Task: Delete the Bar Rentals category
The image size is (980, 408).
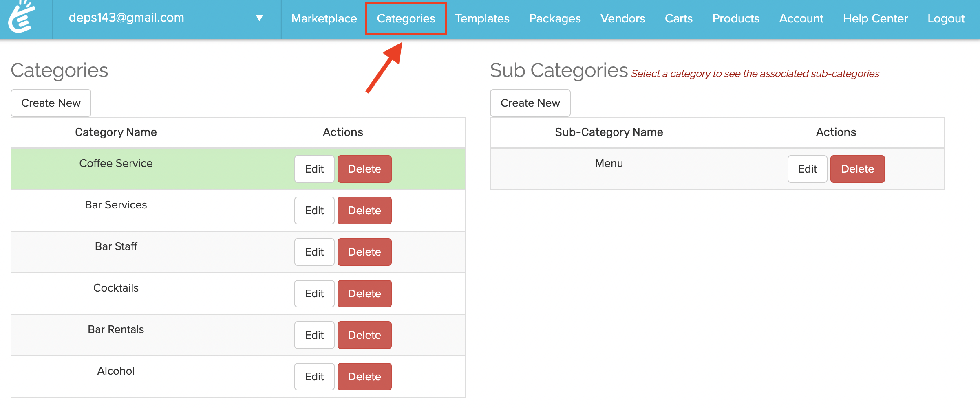Action: (364, 335)
